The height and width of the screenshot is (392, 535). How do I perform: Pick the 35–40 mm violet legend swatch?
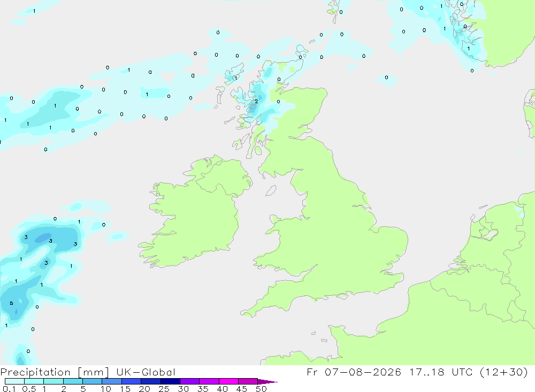coord(209,381)
